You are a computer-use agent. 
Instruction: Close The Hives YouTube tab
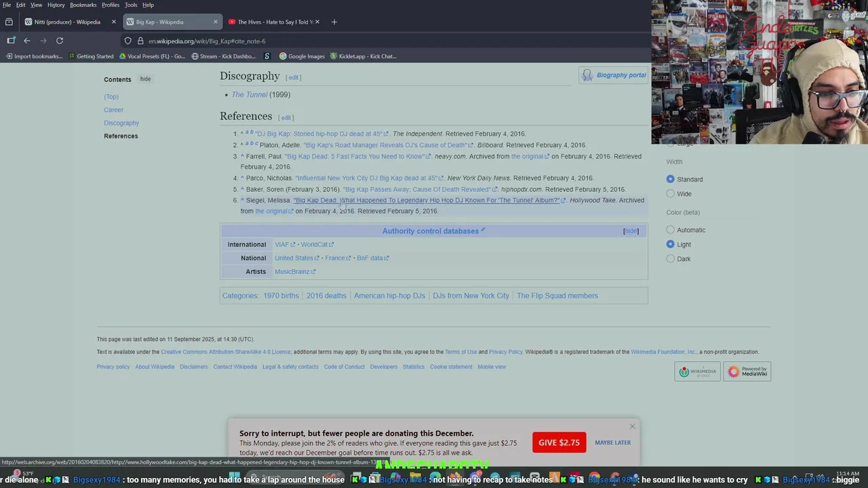(317, 22)
